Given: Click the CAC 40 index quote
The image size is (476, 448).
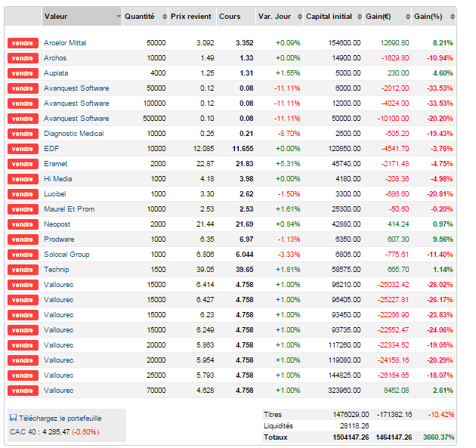Looking at the screenshot, I should [x=54, y=431].
